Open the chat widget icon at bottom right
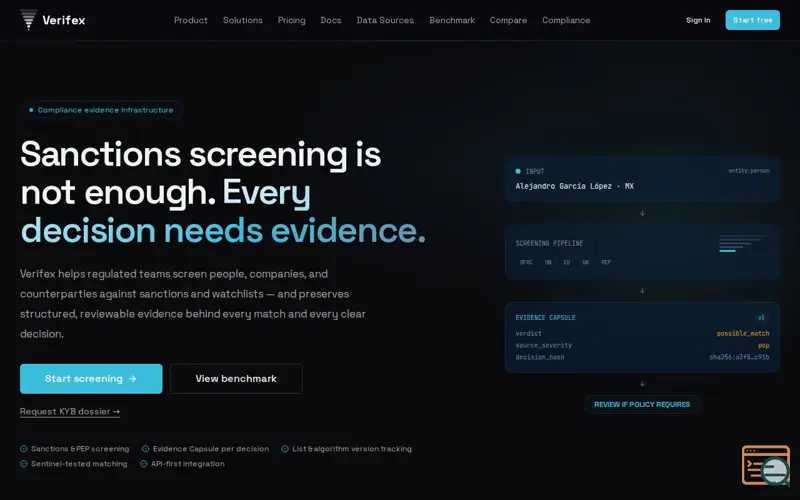 click(x=766, y=465)
